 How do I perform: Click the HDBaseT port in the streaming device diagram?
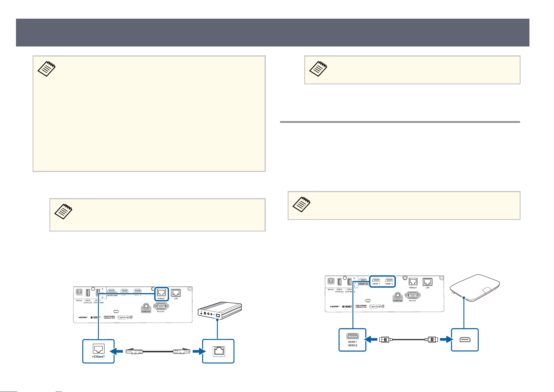[x=413, y=282]
